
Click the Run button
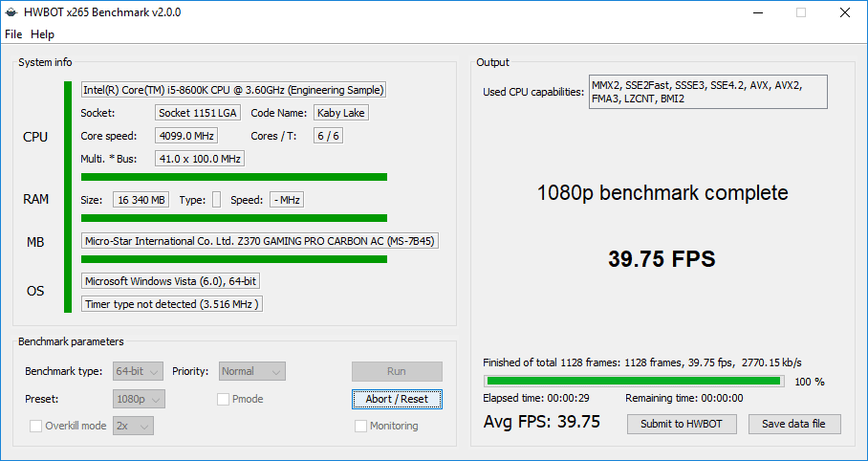coord(397,371)
